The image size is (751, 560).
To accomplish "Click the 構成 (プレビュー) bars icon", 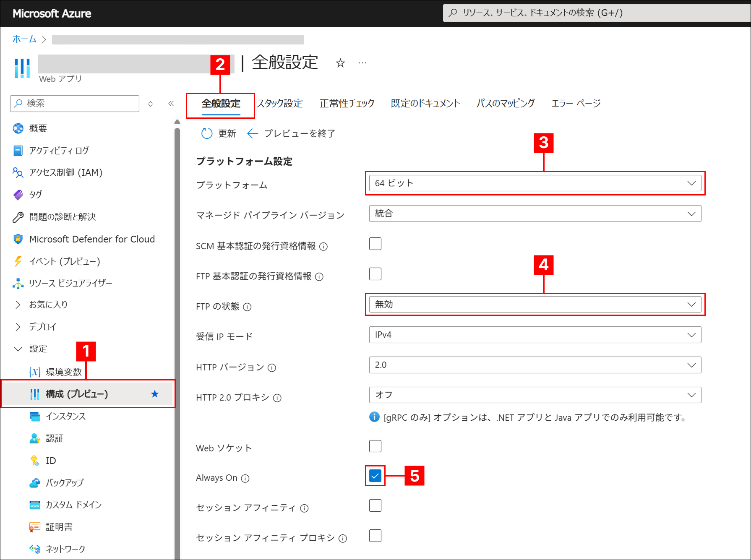I will 35,394.
